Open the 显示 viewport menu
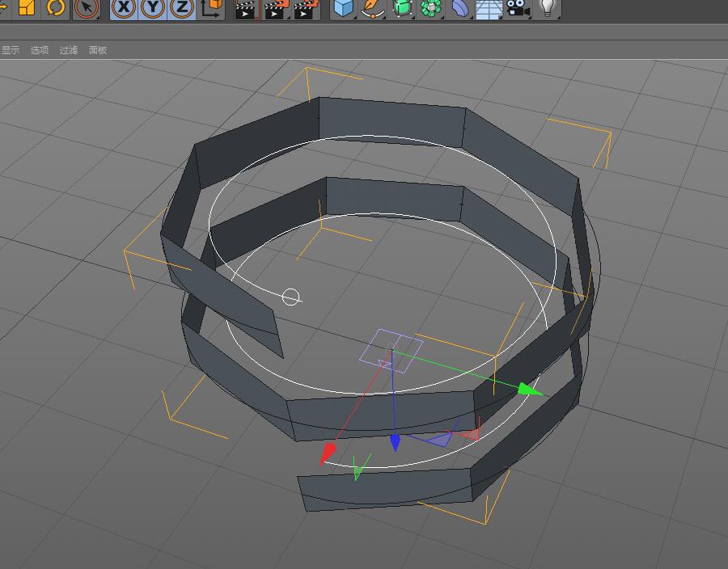 (x=11, y=50)
